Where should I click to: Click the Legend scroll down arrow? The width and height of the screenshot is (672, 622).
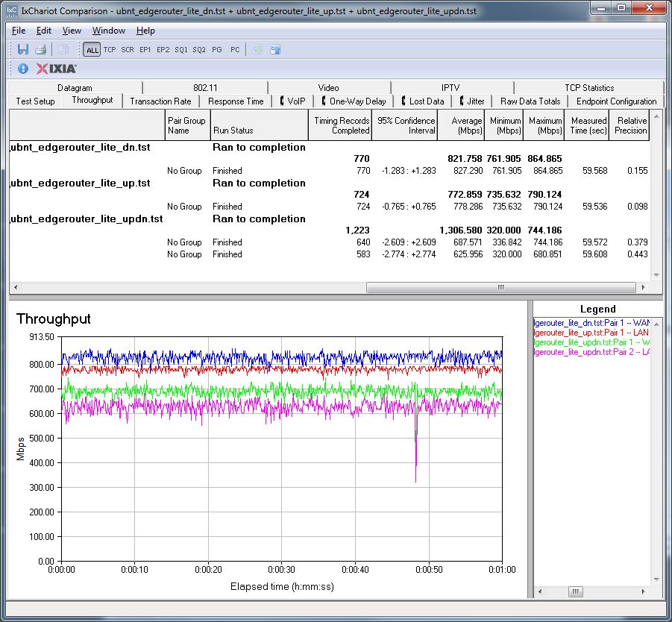point(656,579)
